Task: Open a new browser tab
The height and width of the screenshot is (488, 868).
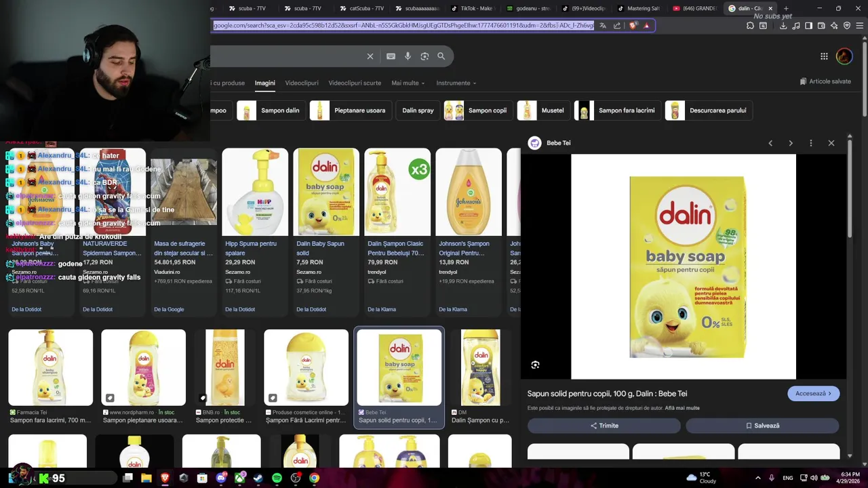Action: [x=786, y=8]
